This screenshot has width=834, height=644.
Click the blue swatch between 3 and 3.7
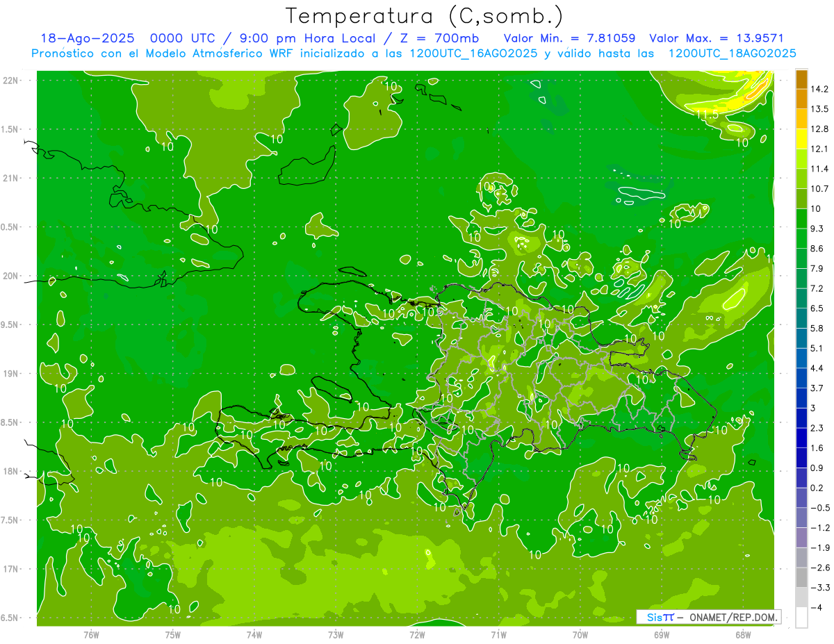click(x=801, y=398)
